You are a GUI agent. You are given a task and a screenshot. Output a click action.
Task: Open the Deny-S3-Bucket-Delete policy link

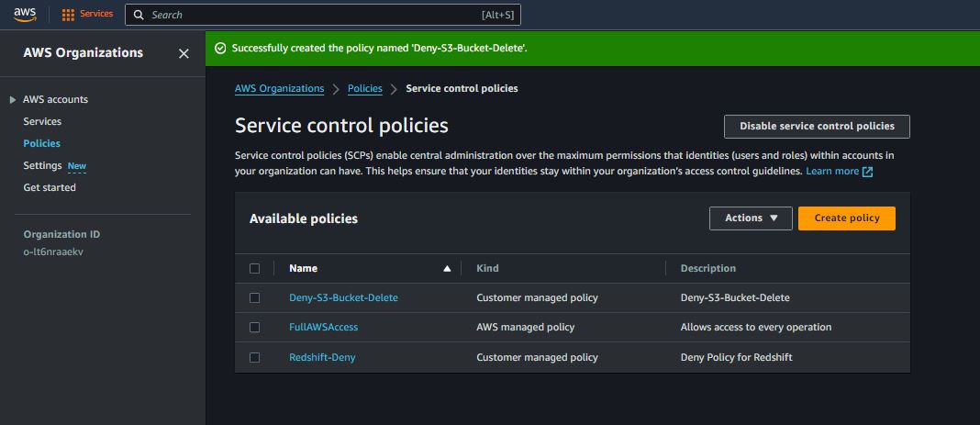(x=343, y=298)
